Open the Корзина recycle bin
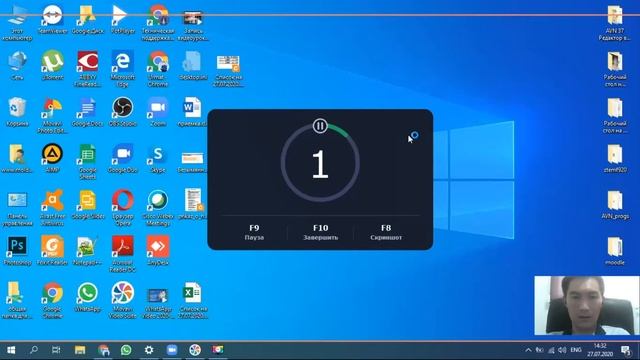Screen dimensions: 640x360 17,111
